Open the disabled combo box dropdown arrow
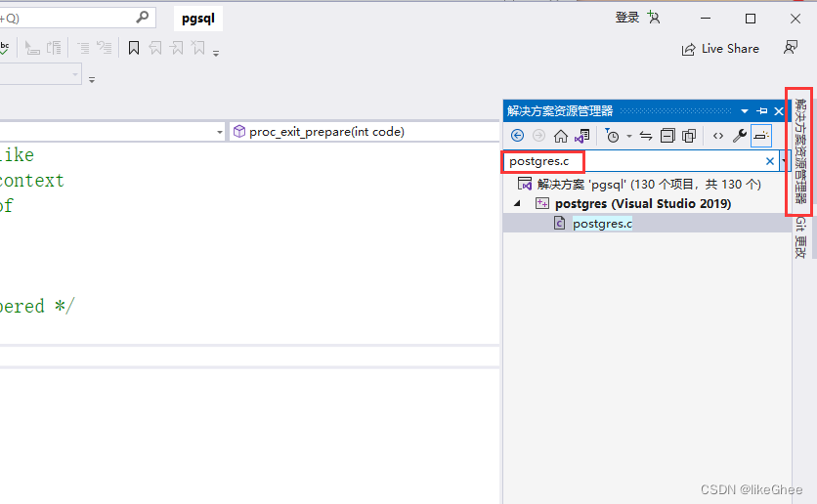This screenshot has width=817, height=504. coord(75,74)
